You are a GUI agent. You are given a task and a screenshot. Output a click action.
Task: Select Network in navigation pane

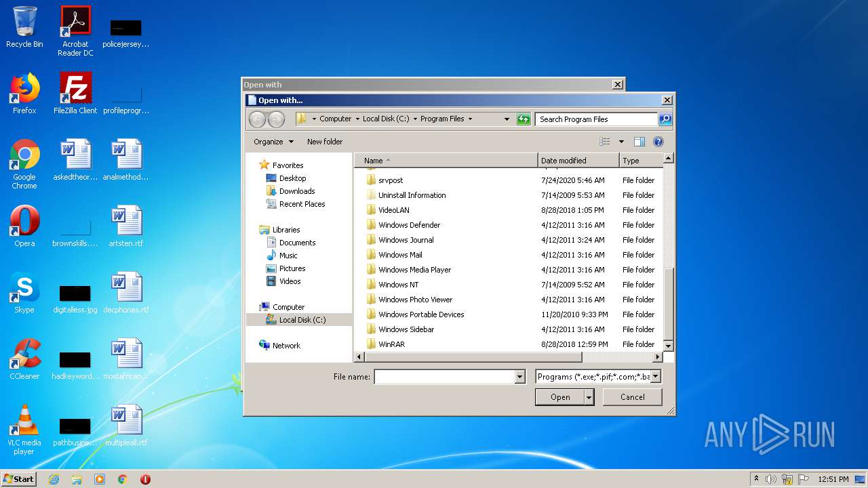click(286, 346)
